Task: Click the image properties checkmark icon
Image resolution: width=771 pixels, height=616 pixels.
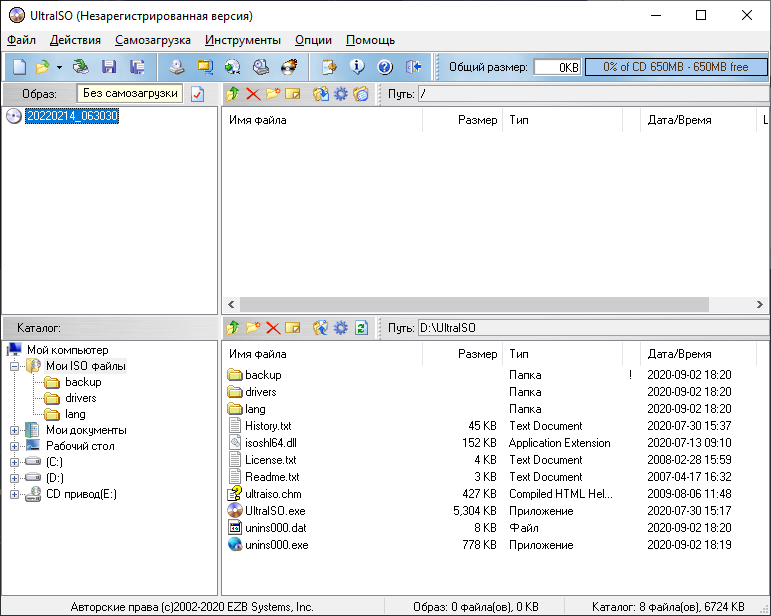Action: (198, 94)
